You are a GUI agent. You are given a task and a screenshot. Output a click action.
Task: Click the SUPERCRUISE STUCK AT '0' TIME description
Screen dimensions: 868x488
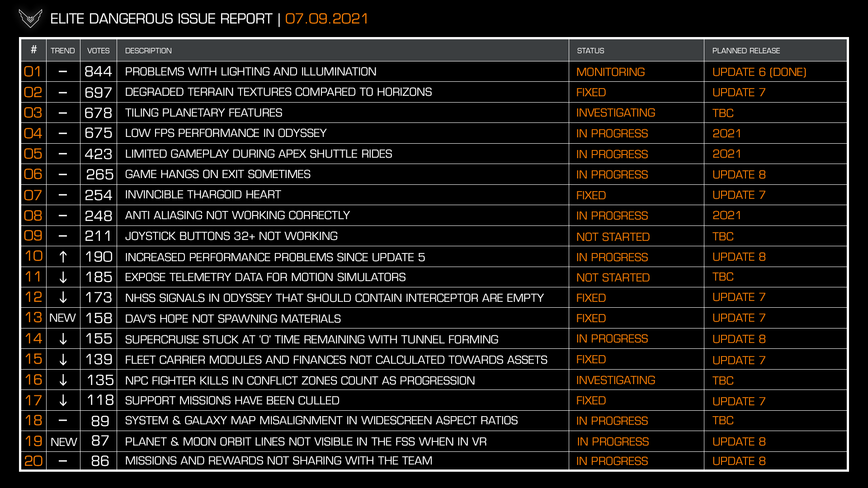point(312,339)
